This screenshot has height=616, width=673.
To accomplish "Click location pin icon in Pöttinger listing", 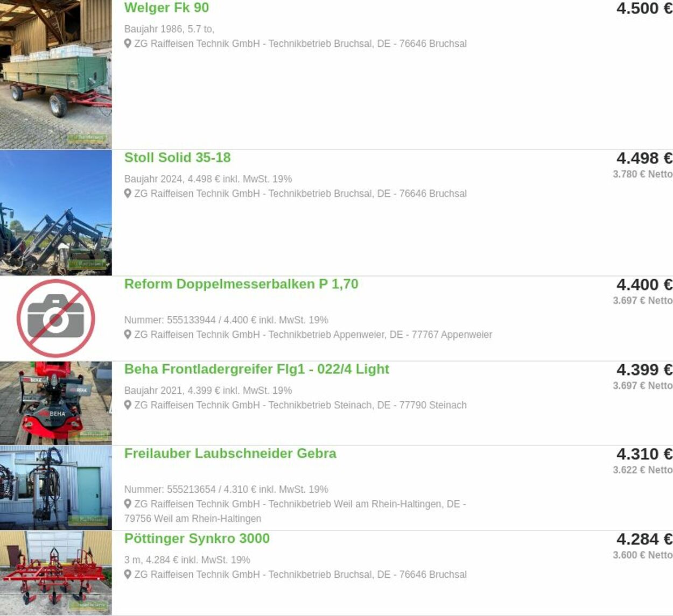I will click(128, 574).
